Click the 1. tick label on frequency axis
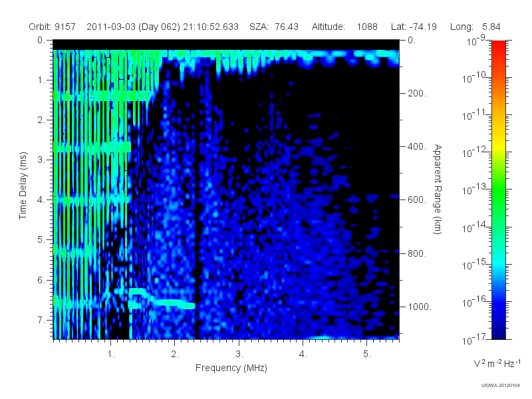 point(111,354)
